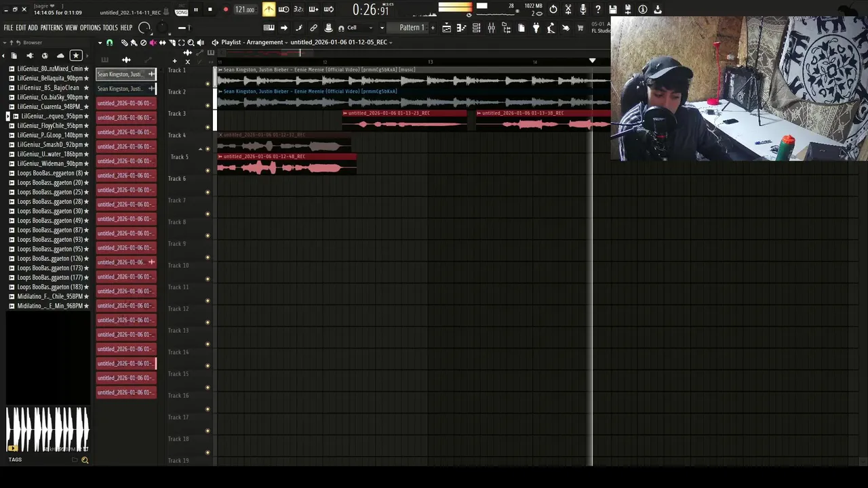
Task: Open the EDIT menu
Action: (21, 28)
